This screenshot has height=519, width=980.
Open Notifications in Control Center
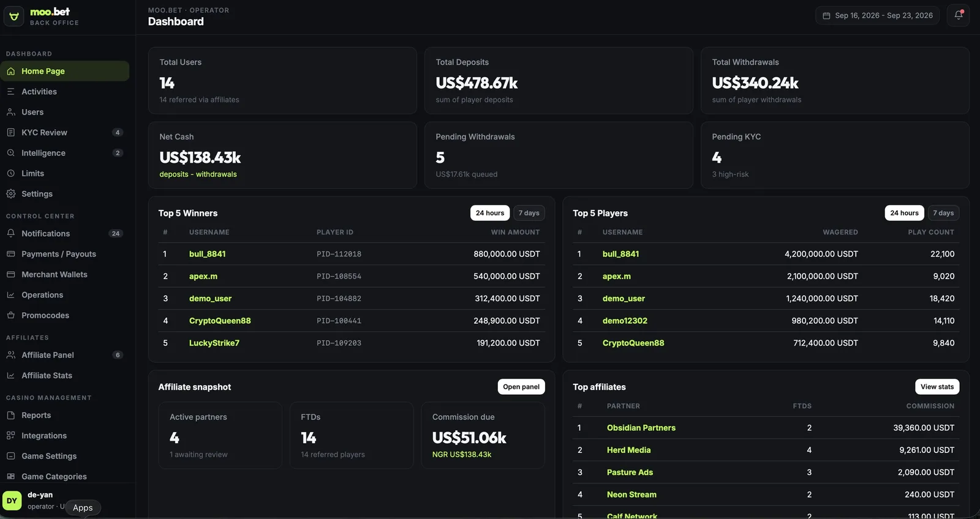(x=65, y=233)
